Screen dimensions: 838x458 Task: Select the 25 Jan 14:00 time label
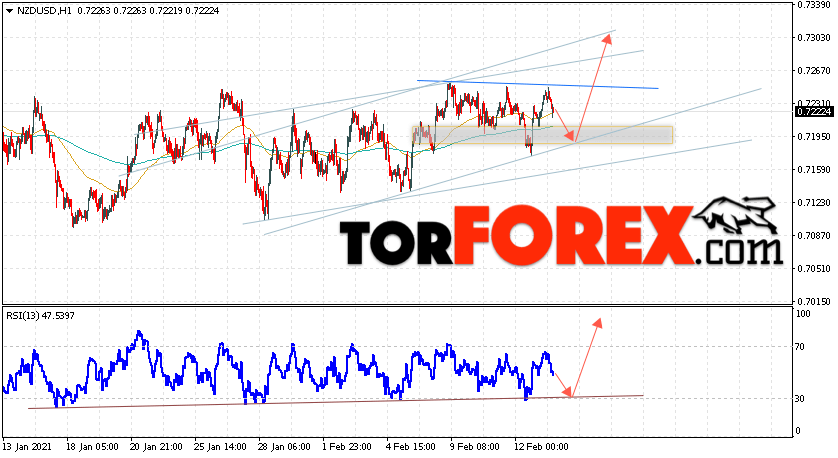coord(220,447)
